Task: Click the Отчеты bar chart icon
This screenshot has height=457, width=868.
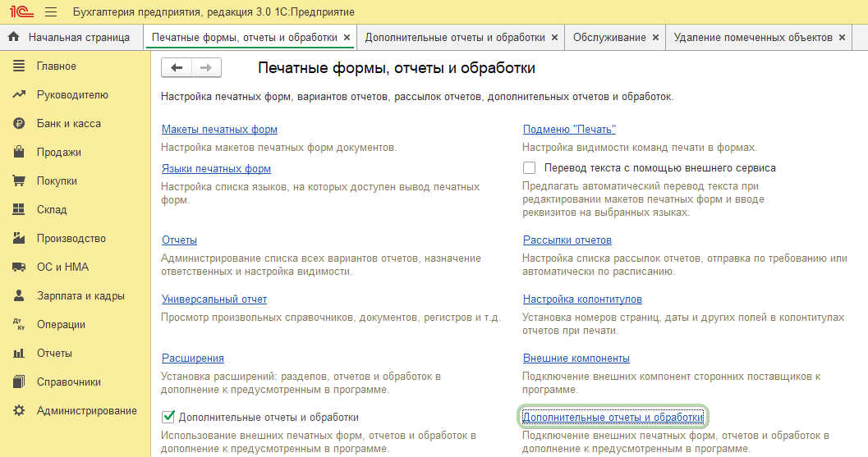Action: pyautogui.click(x=19, y=353)
